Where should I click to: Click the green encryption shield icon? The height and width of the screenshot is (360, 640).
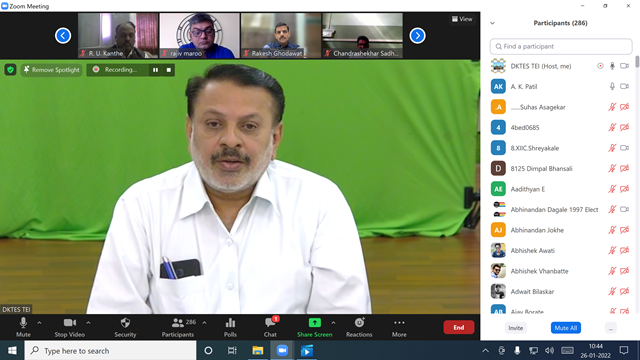(11, 70)
